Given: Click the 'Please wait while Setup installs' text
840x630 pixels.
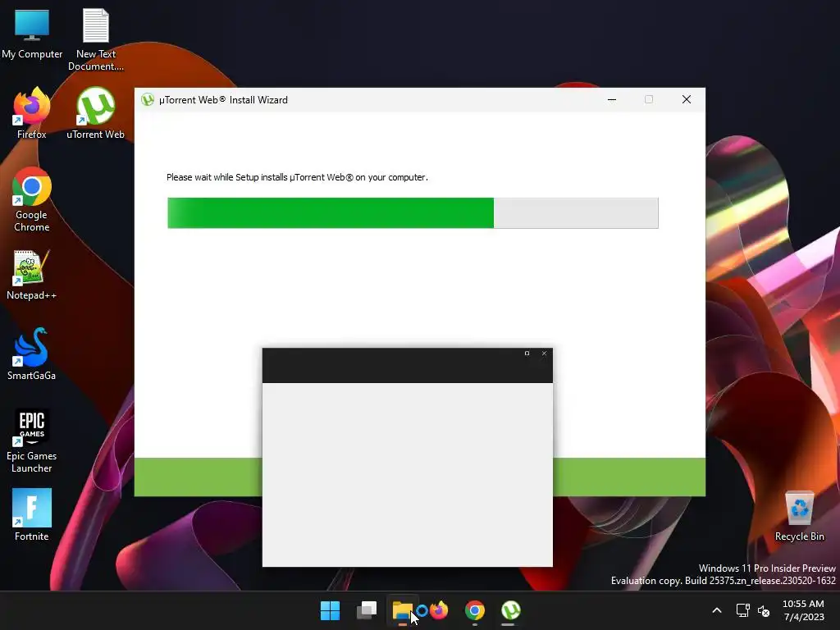Looking at the screenshot, I should coord(297,177).
